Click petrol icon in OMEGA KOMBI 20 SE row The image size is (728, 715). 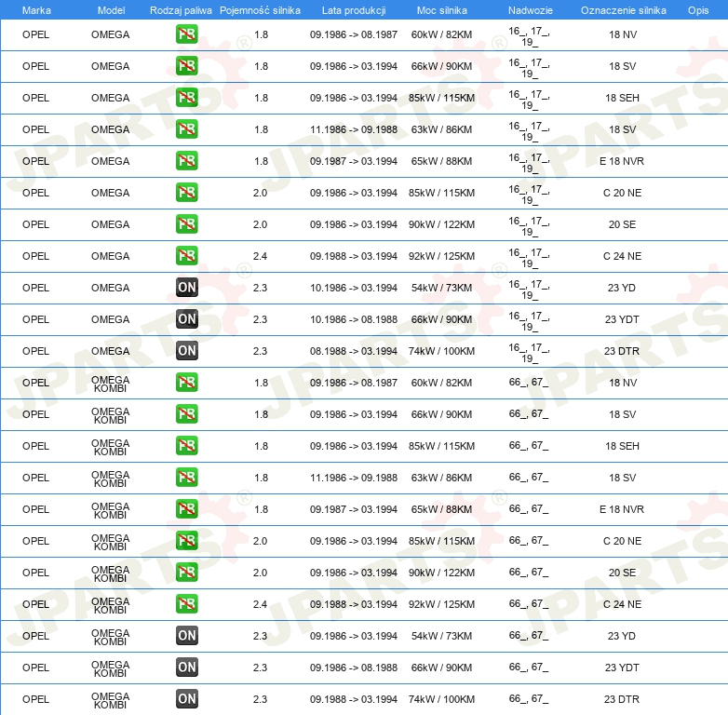[x=186, y=572]
